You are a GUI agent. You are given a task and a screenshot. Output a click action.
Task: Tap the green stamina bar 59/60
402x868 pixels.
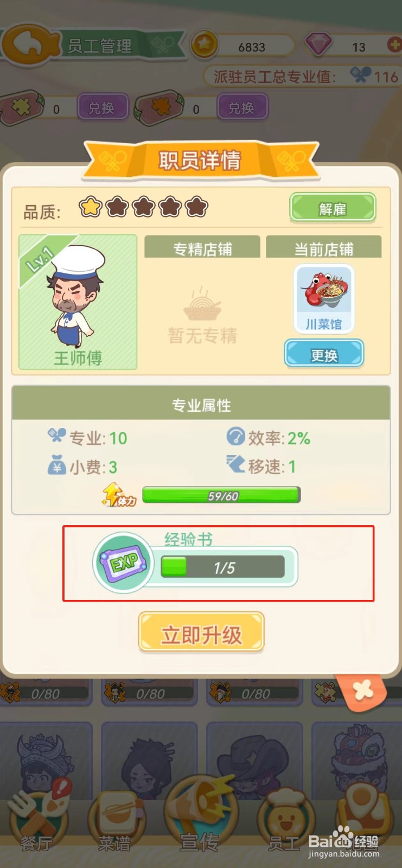(x=221, y=495)
